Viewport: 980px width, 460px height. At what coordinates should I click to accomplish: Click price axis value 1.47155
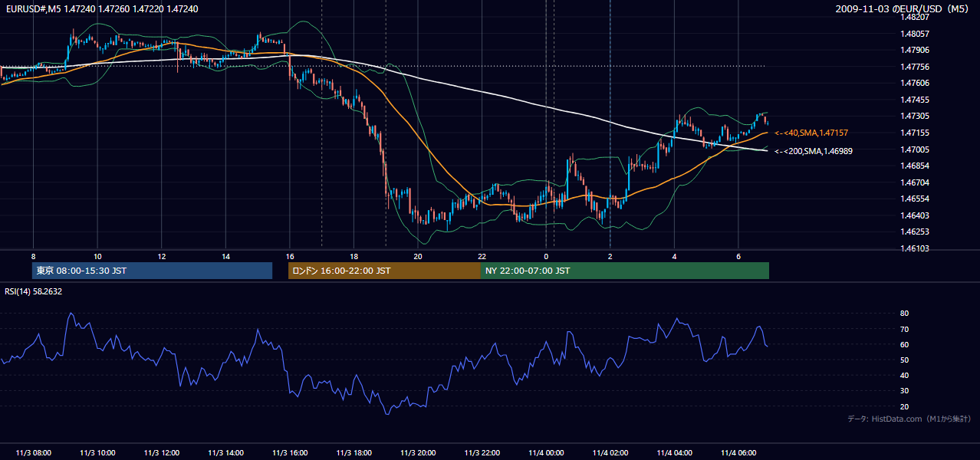pyautogui.click(x=916, y=133)
